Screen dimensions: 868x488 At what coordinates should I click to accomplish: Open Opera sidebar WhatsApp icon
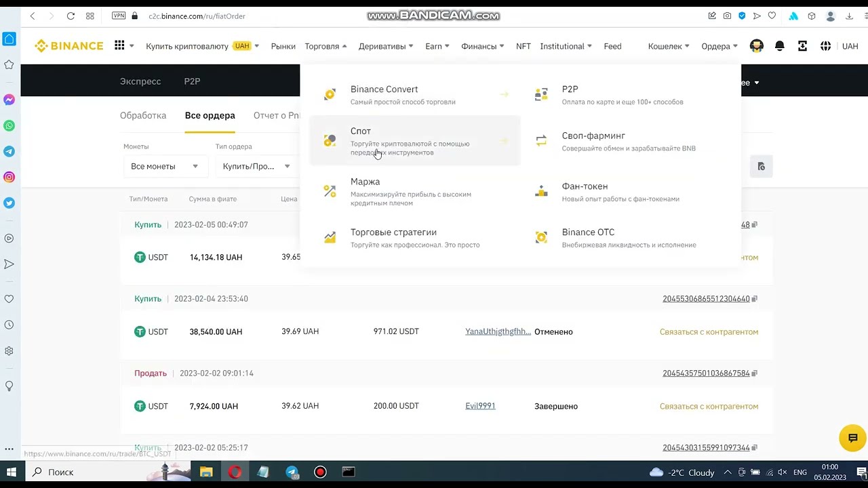pos(9,125)
